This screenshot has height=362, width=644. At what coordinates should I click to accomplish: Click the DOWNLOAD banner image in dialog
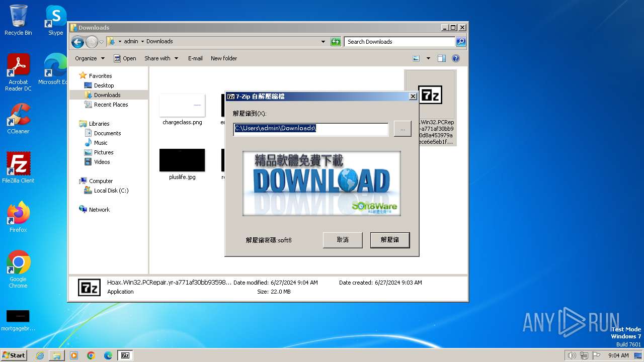[321, 183]
